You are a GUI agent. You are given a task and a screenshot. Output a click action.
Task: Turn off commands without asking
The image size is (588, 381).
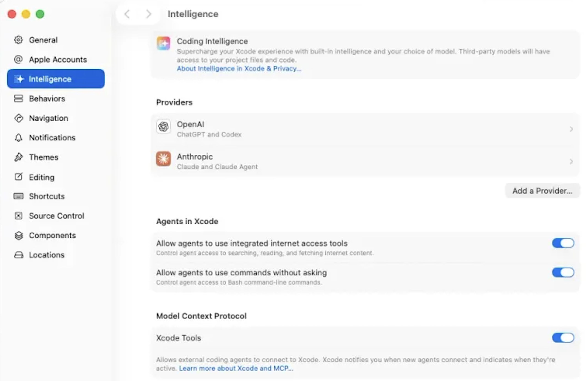[563, 273]
